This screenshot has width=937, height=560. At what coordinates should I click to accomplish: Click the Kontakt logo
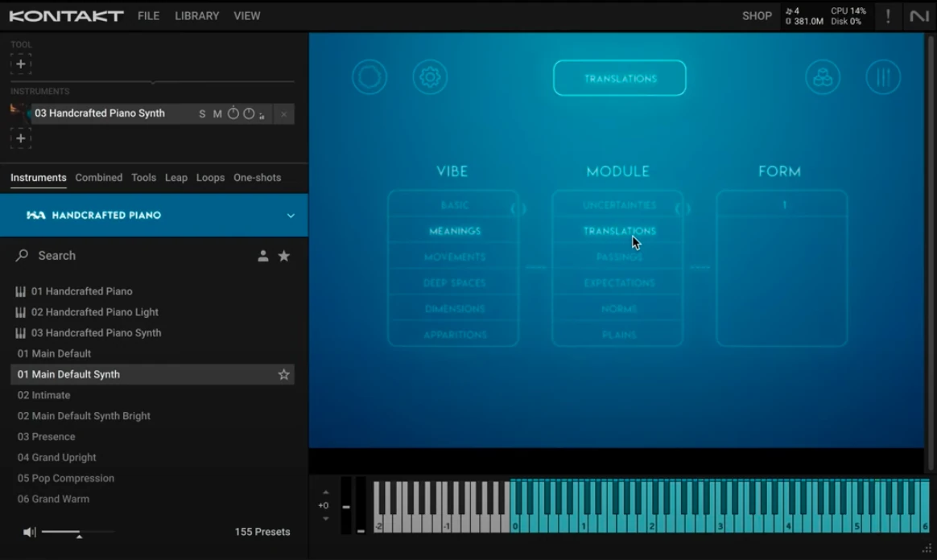66,16
